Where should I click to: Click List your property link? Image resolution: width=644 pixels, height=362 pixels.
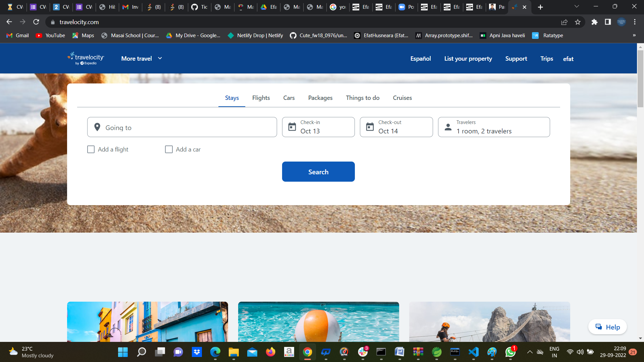pyautogui.click(x=468, y=58)
